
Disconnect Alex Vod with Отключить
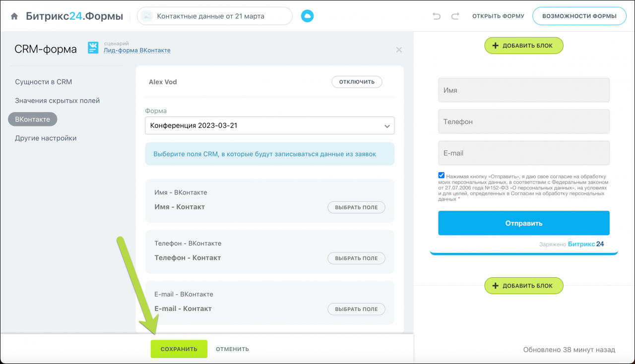tap(357, 82)
